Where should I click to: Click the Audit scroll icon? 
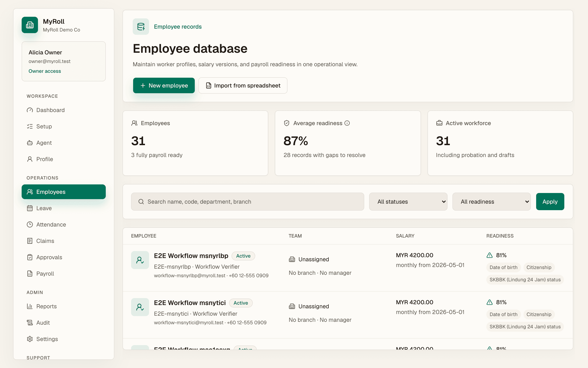pos(30,322)
